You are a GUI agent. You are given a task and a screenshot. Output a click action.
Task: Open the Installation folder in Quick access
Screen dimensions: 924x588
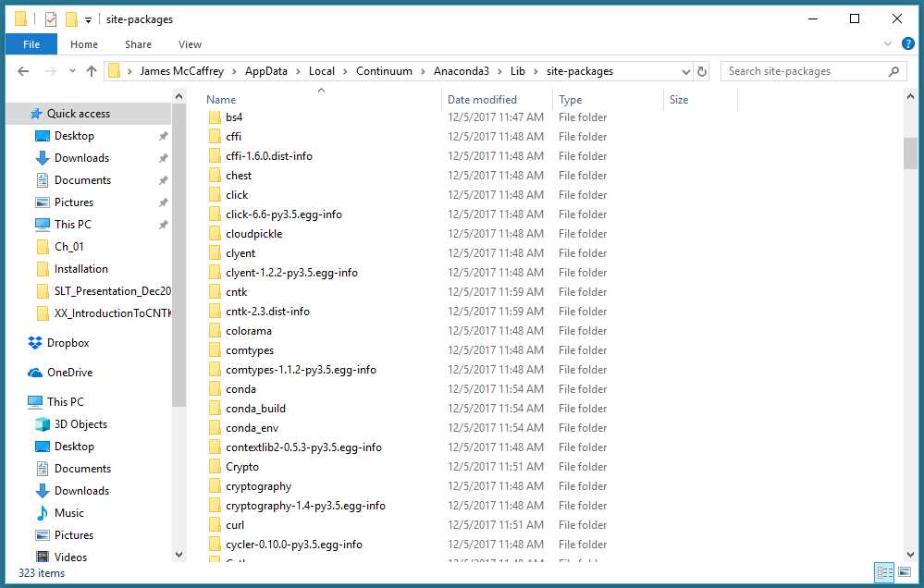point(81,269)
